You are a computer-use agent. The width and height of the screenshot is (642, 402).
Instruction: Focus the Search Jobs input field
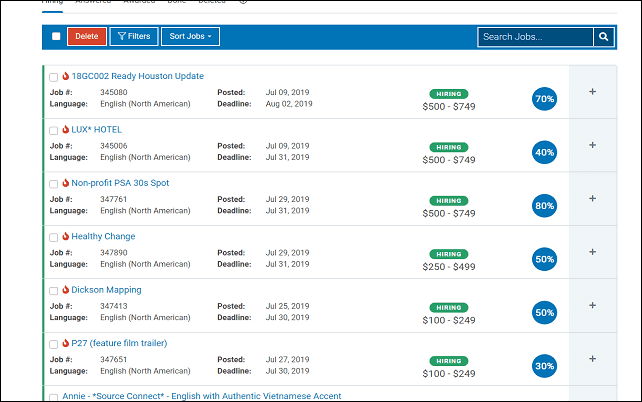point(535,37)
